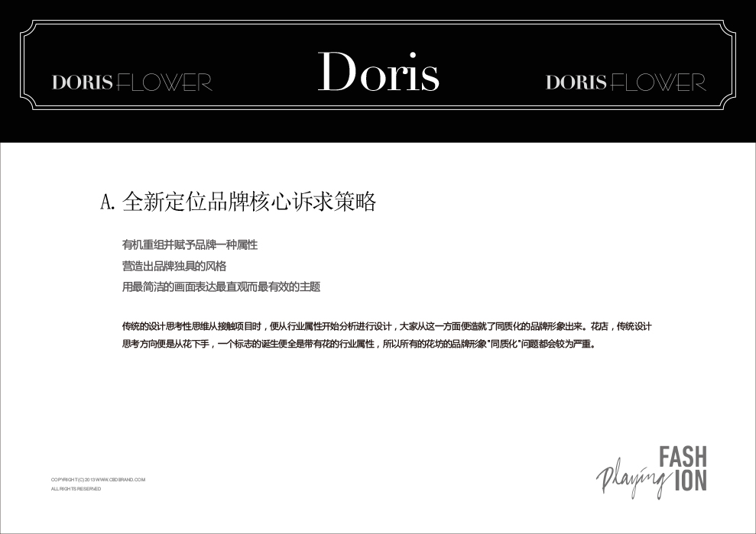The height and width of the screenshot is (534, 756).
Task: Select the DORIS FLOWER logo left of Doris
Action: (x=132, y=83)
